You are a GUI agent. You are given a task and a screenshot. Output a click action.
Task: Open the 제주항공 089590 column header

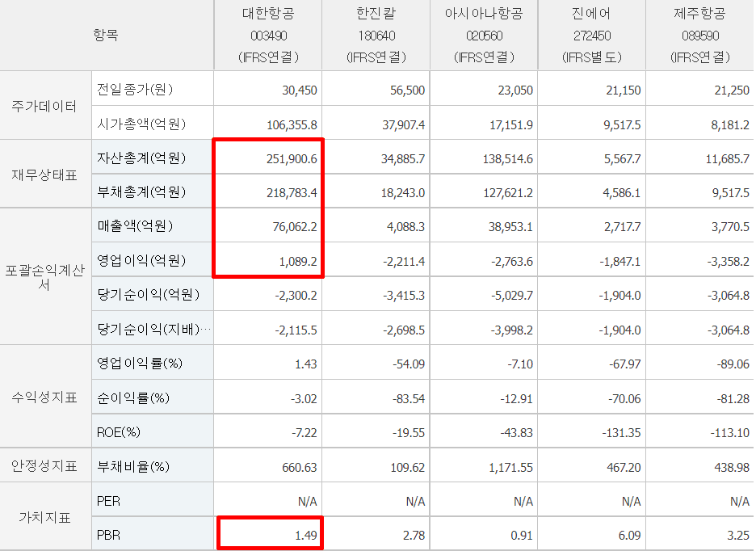699,36
